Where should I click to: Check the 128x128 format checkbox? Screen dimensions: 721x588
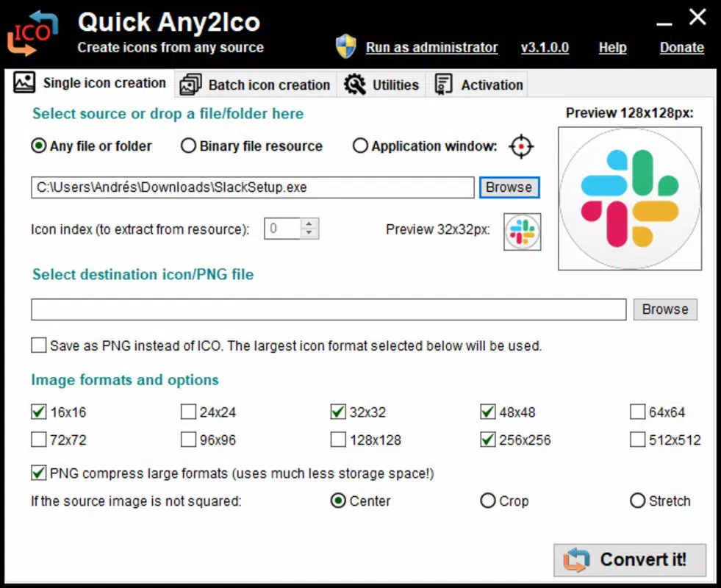tap(338, 440)
